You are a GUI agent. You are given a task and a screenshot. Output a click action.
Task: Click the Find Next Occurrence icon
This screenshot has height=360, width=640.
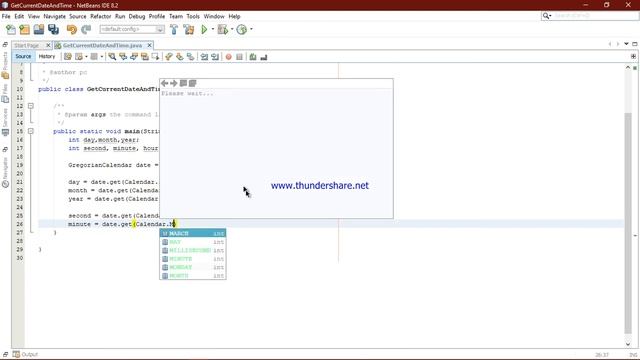tap(134, 57)
